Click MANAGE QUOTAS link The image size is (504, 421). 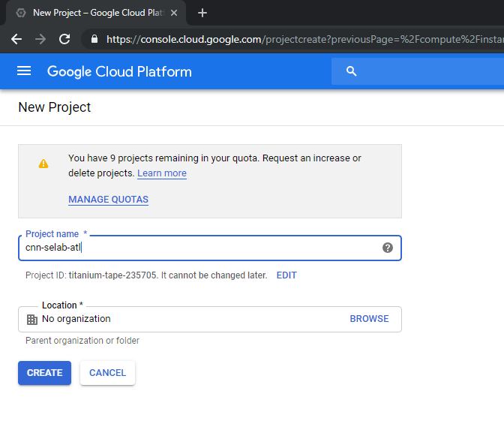coord(108,200)
